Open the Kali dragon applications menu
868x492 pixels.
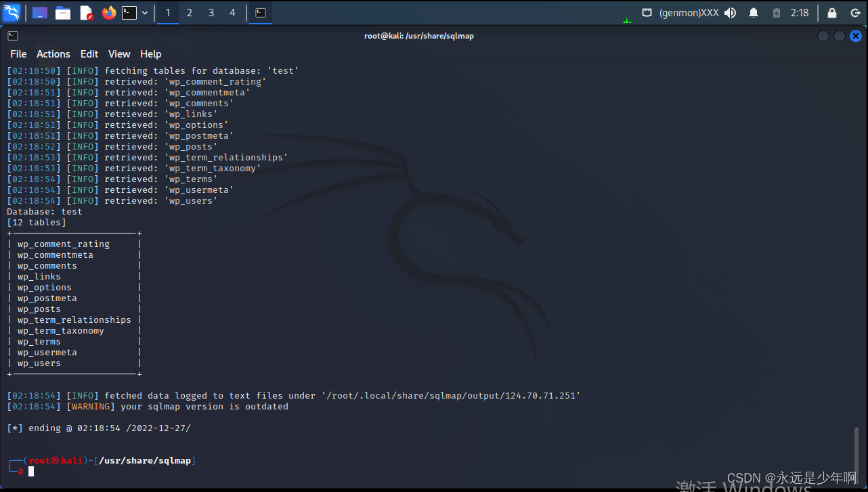pos(12,12)
